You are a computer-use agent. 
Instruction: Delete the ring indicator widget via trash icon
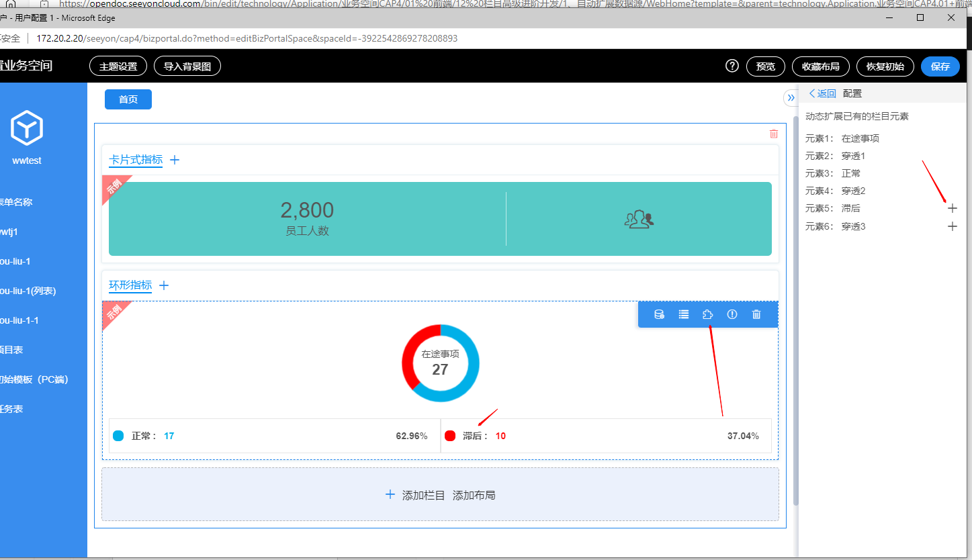(x=756, y=314)
